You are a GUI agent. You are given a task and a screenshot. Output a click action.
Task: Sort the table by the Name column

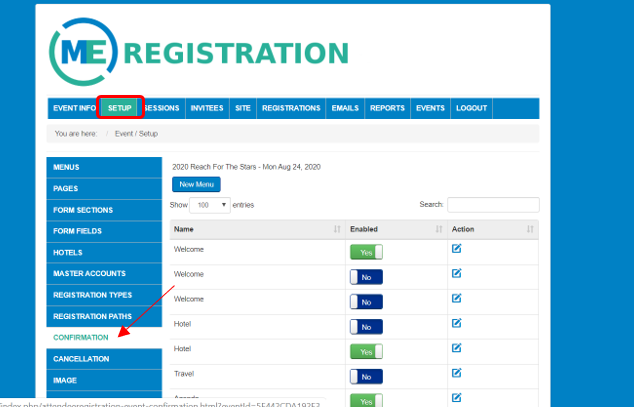(x=256, y=229)
